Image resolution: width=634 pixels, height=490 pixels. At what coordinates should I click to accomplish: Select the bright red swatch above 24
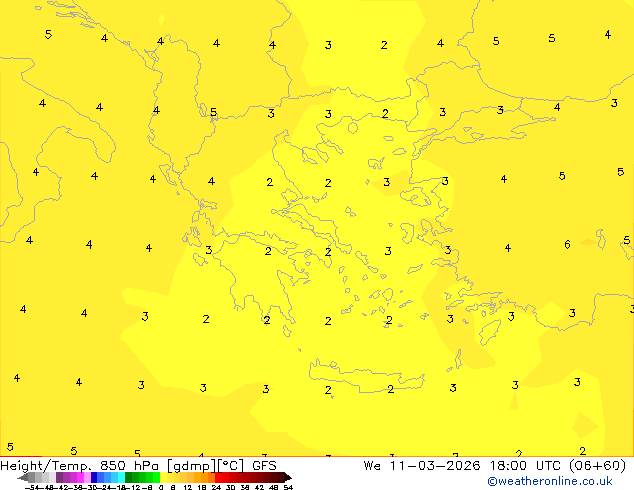218,477
